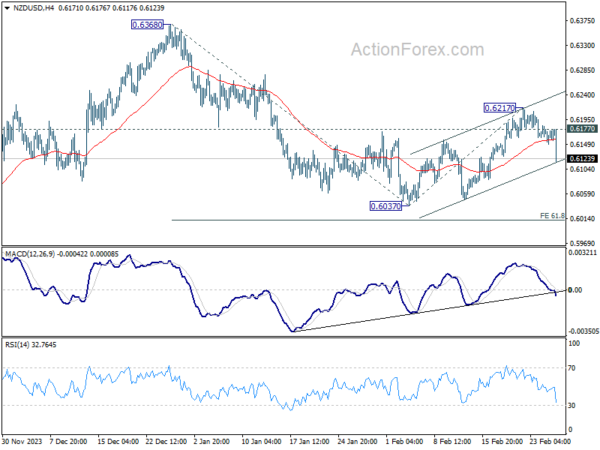Click the 0.60370 low price label
The image size is (600, 450).
pos(386,206)
